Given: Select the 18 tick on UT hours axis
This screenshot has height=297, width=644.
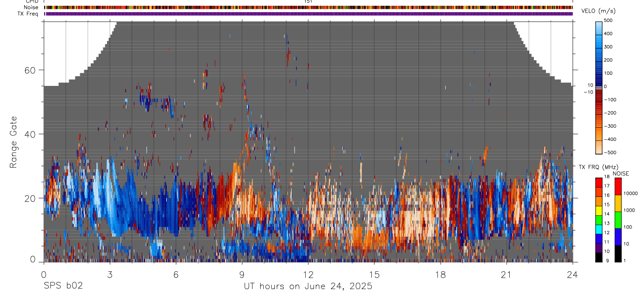Looking at the screenshot, I should pyautogui.click(x=441, y=274).
